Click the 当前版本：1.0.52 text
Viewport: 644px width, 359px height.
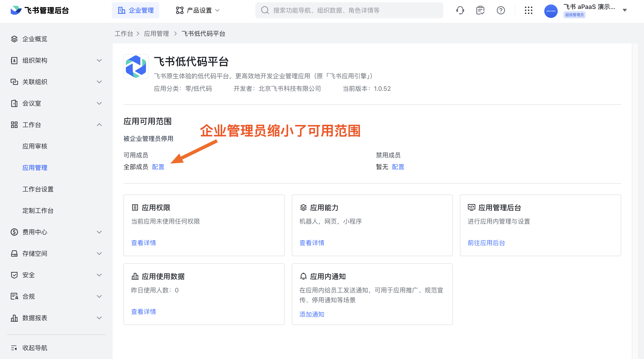(366, 89)
